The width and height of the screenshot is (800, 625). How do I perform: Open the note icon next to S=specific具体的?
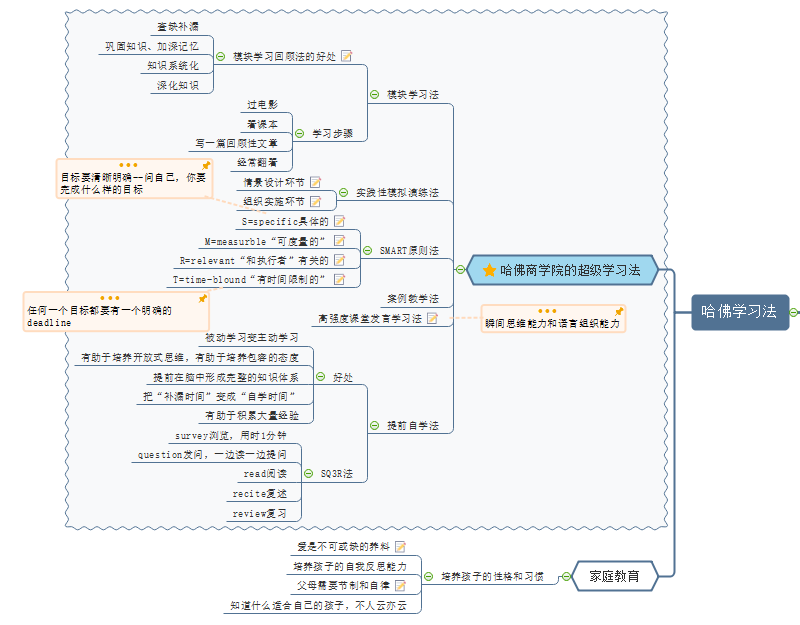pyautogui.click(x=339, y=221)
